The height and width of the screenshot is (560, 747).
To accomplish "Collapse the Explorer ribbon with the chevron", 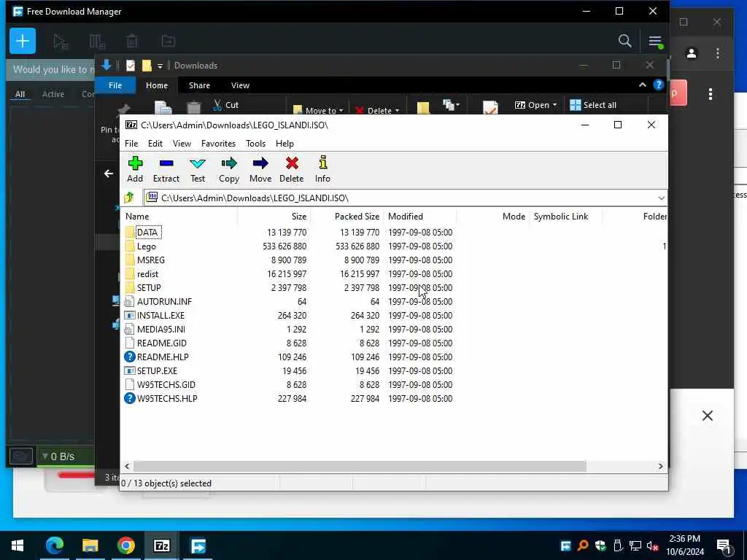I will click(x=642, y=85).
